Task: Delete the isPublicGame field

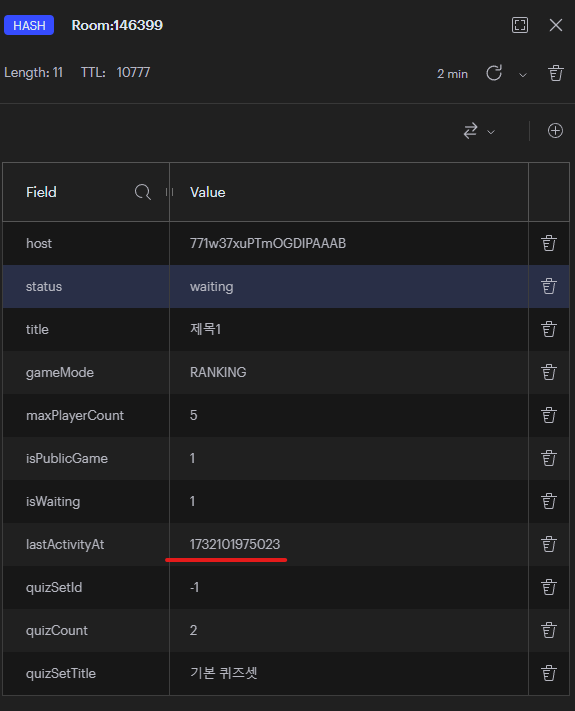Action: point(549,458)
